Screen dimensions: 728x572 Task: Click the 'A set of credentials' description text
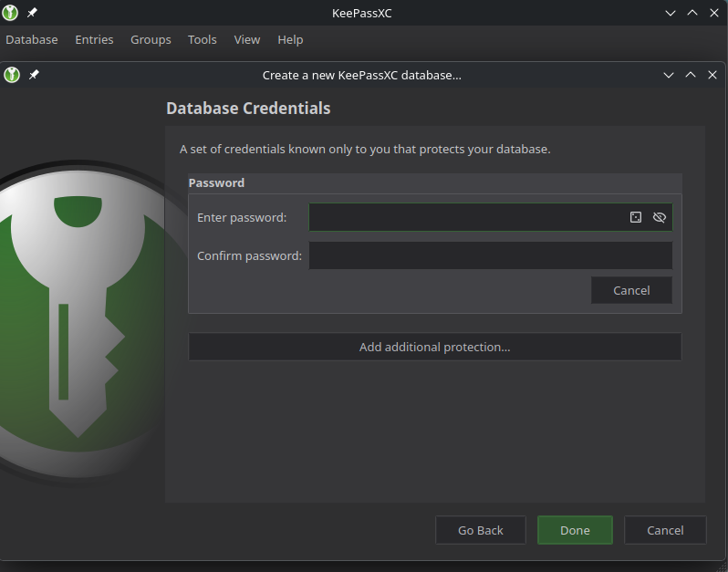[365, 149]
